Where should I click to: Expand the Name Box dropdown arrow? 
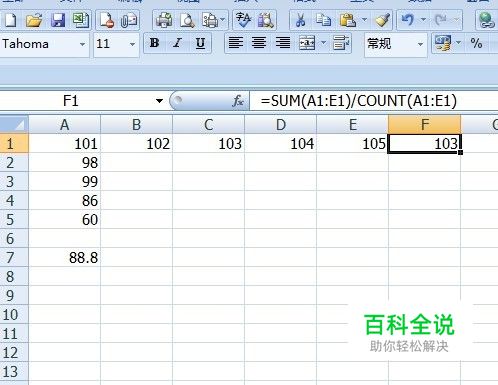coord(159,101)
